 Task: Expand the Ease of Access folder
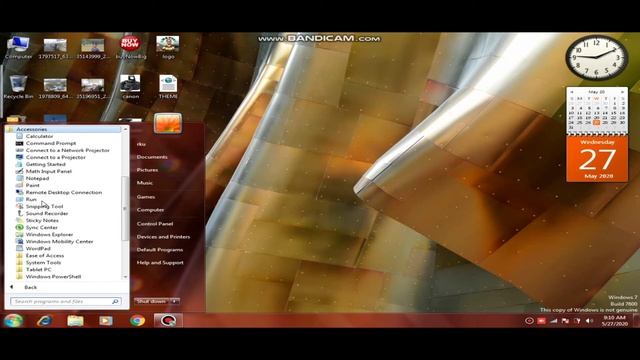[x=44, y=256]
